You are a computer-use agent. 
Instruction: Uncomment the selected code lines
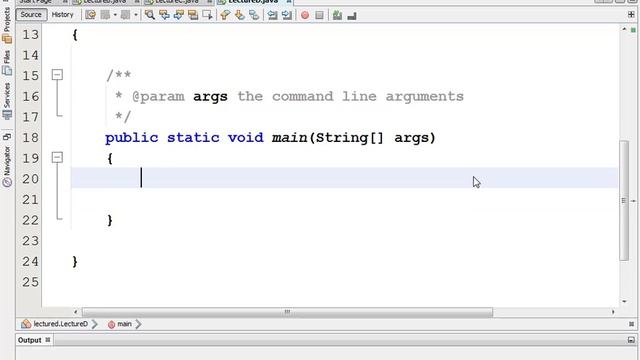pyautogui.click(x=352, y=16)
